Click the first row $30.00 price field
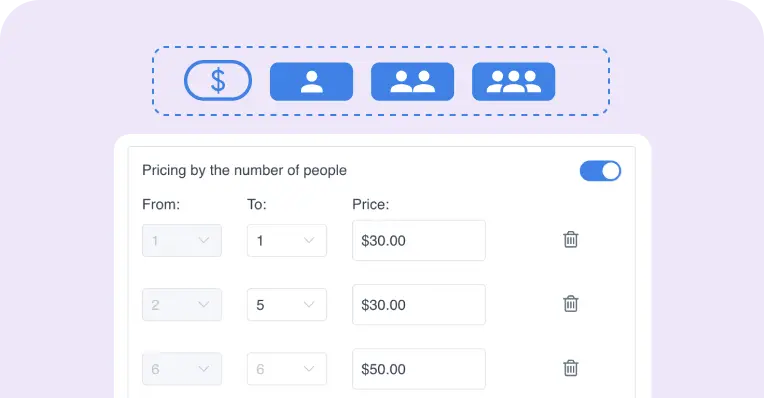Viewport: 764px width, 398px height. pos(419,241)
